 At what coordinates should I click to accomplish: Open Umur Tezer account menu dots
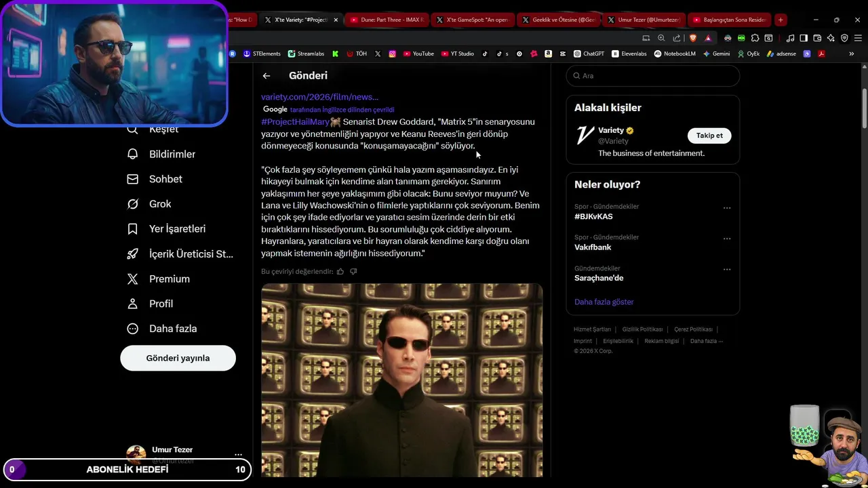pos(238,455)
